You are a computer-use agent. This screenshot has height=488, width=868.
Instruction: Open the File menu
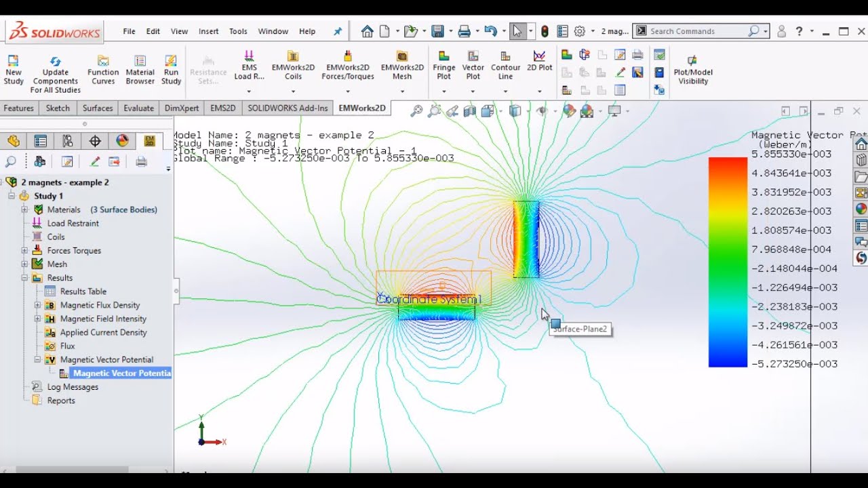click(x=129, y=31)
